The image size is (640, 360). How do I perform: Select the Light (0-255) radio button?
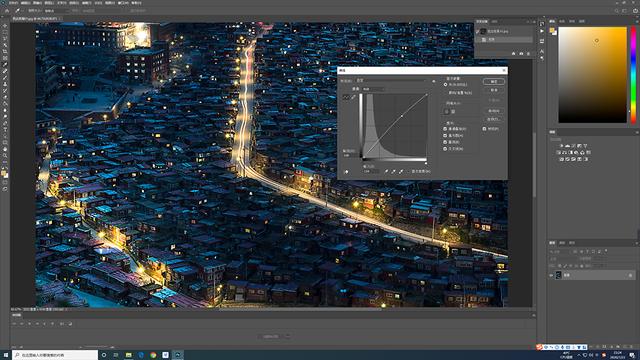[445, 84]
